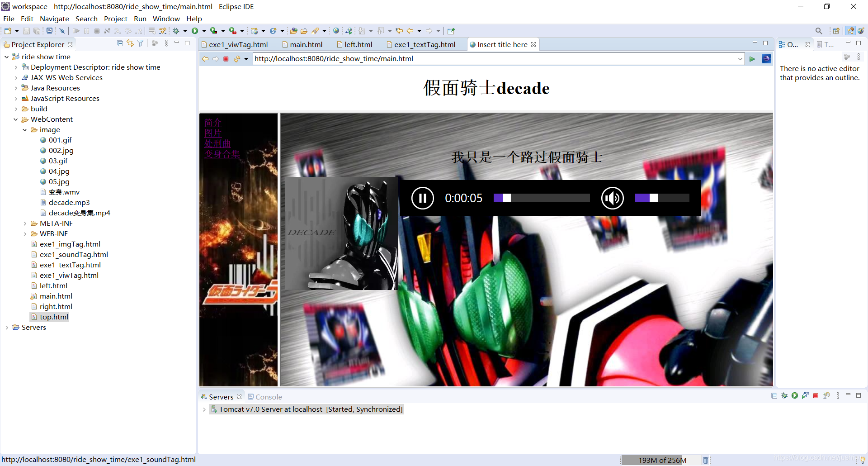Expand Java Resources node
The image size is (868, 466).
(15, 88)
